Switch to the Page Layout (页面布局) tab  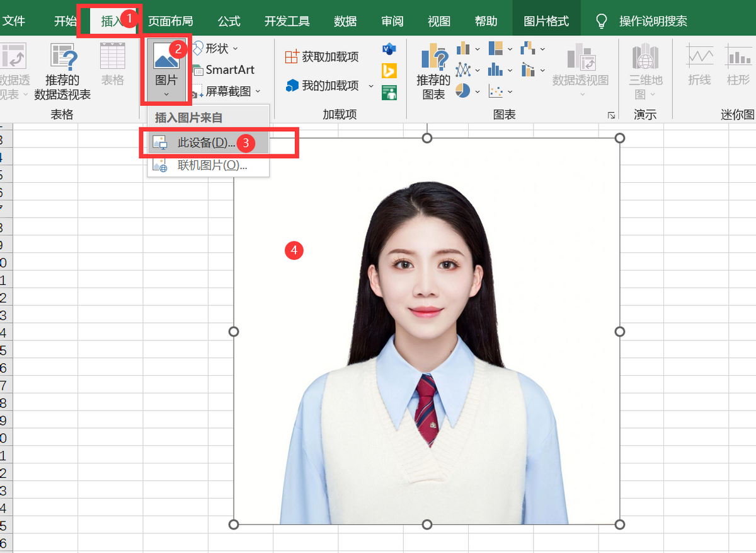coord(170,21)
